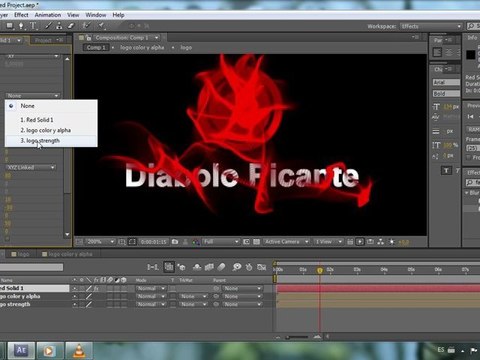The image size is (480, 360).
Task: Open the Graph Editor in timeline
Action: point(262,267)
